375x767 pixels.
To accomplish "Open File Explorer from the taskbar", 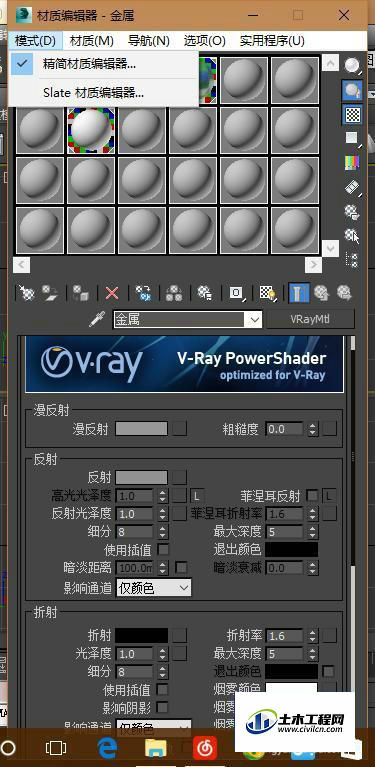I will (x=156, y=748).
